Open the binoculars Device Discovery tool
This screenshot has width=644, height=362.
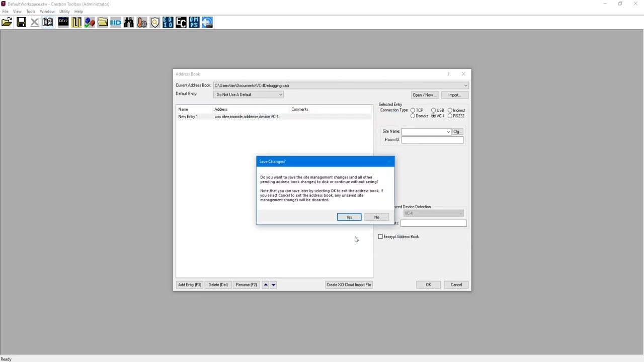(x=129, y=22)
